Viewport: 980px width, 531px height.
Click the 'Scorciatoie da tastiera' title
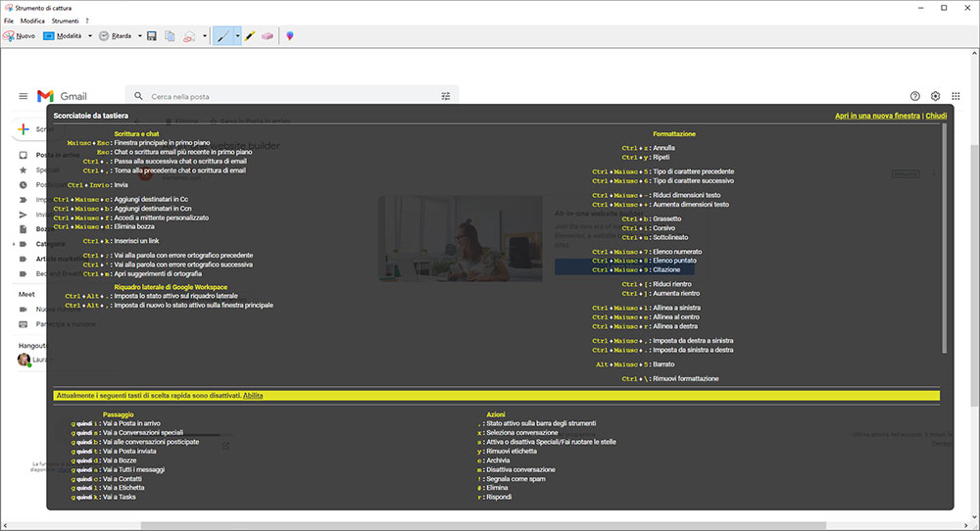pos(90,116)
